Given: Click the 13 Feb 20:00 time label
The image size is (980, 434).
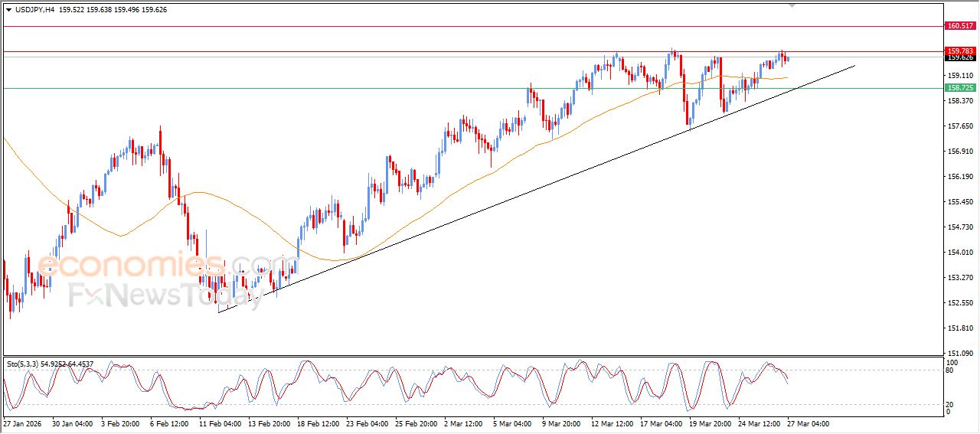Looking at the screenshot, I should point(269,423).
